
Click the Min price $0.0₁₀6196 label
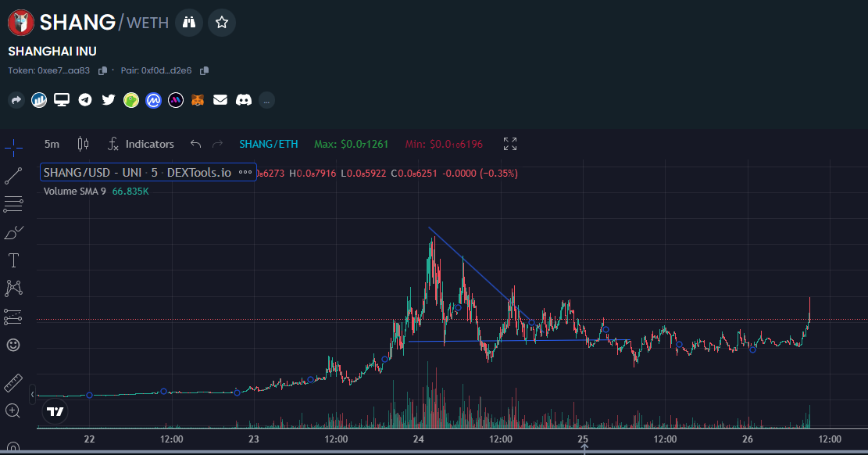[x=444, y=144]
